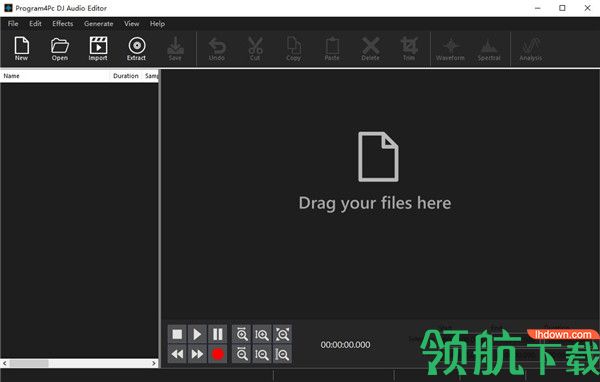Zoom out vertically, middle bottom magnifier
The width and height of the screenshot is (600, 382).
click(x=262, y=354)
